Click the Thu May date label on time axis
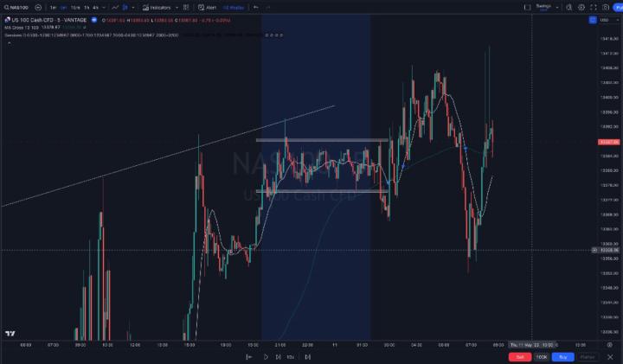The width and height of the screenshot is (623, 364). (532, 345)
